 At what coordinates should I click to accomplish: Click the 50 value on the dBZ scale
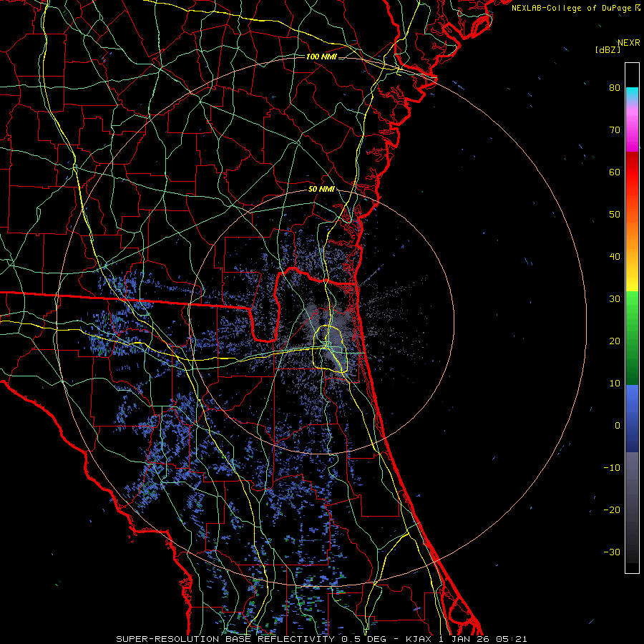[x=615, y=215]
